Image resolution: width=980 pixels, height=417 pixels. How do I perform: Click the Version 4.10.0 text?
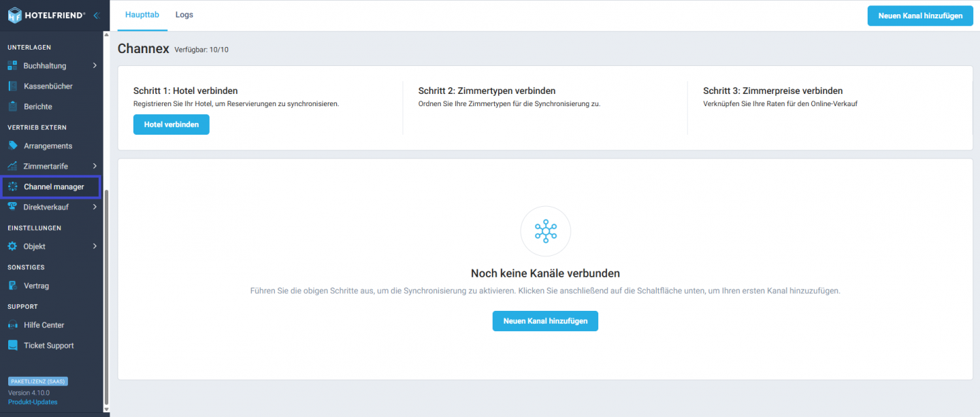[29, 393]
